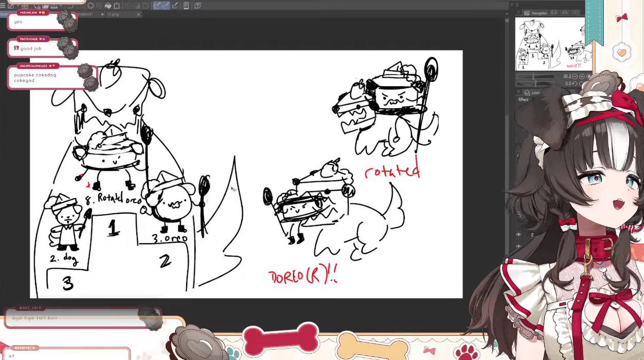Toggle Snap to Grid
The height and width of the screenshot is (360, 644).
pos(175,6)
